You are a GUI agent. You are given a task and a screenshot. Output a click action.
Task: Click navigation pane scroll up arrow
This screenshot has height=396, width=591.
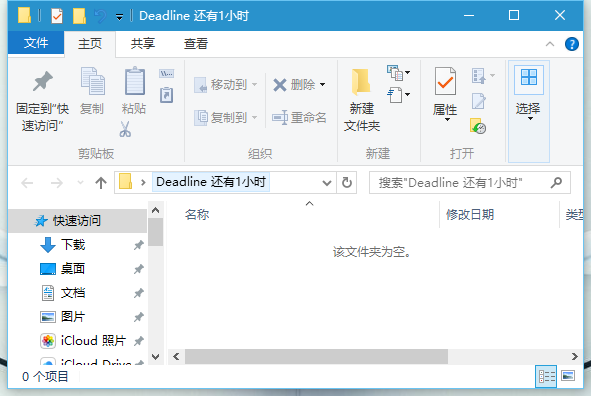[x=156, y=210]
